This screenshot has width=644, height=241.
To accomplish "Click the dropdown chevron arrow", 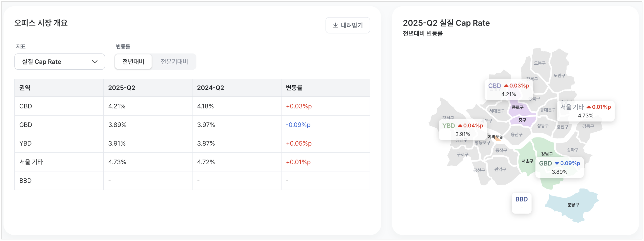I will 94,62.
